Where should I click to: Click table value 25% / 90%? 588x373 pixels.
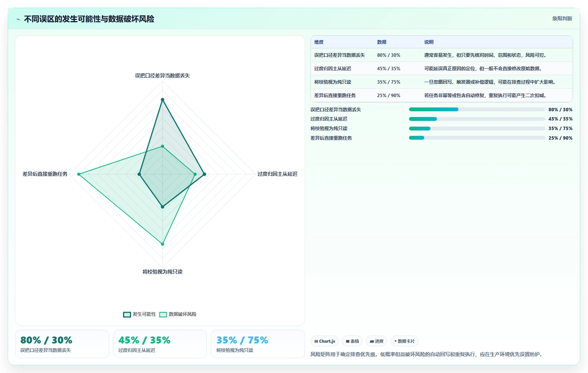[389, 96]
